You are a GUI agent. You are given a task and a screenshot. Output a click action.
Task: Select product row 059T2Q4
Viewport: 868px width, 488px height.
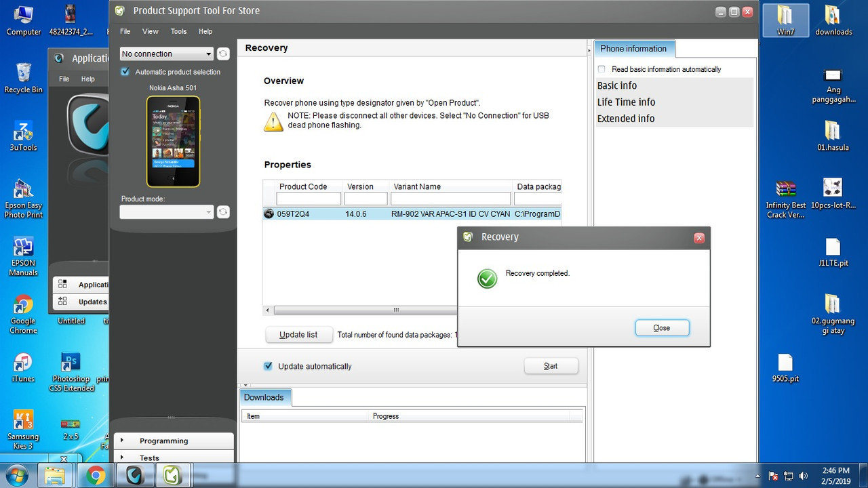412,214
